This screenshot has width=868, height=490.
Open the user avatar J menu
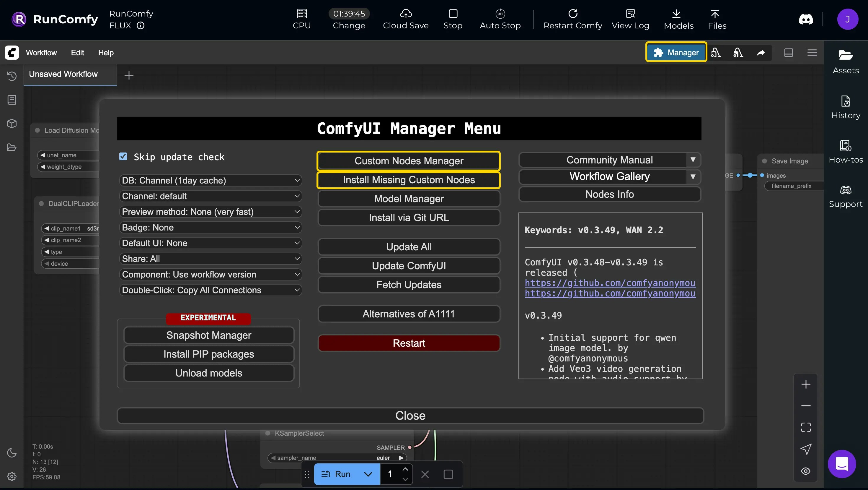(x=847, y=19)
